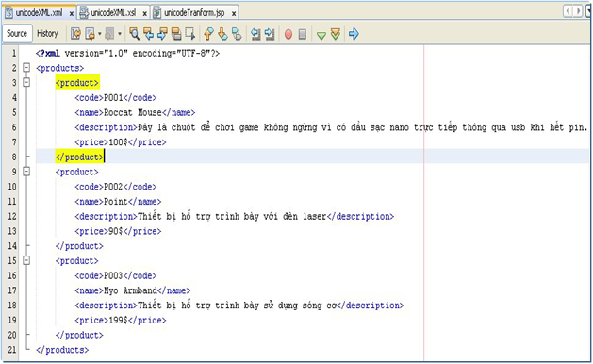Click the Back navigation icon in editor toolbar
593x364 pixels.
click(90, 34)
